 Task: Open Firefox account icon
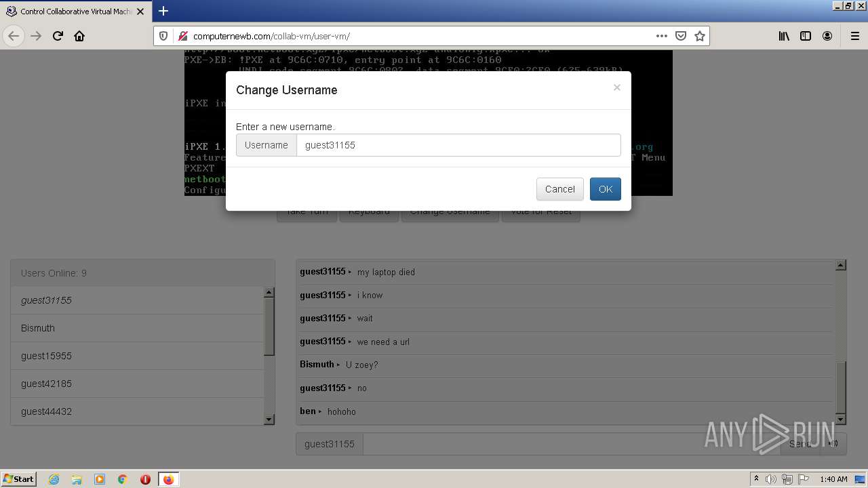(x=827, y=36)
